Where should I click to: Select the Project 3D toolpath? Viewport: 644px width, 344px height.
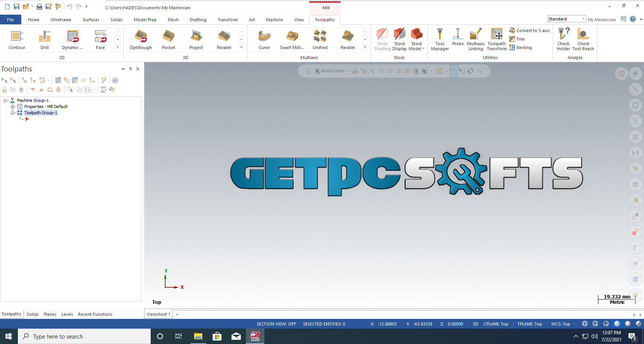click(196, 39)
